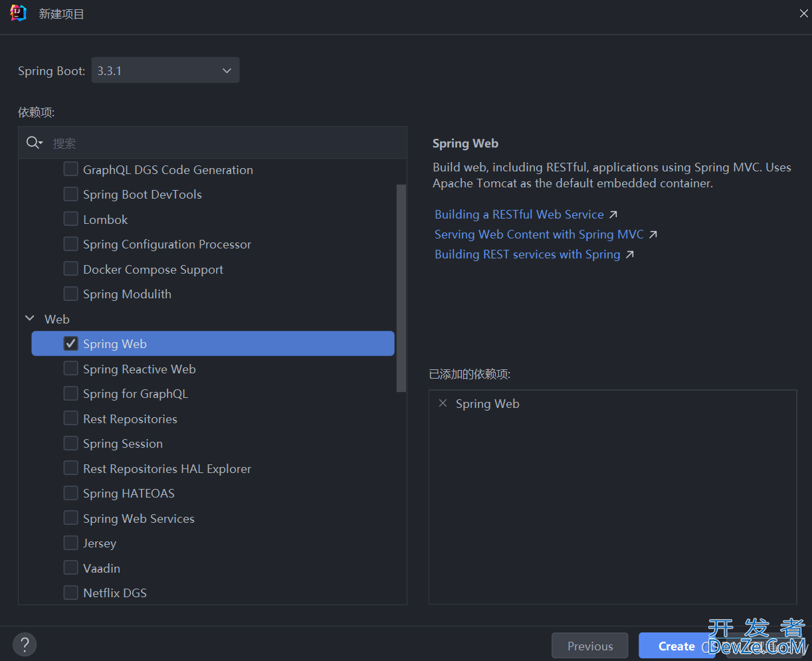Enable GraphQL DGS Code Generation checkbox
The width and height of the screenshot is (812, 661).
pyautogui.click(x=71, y=169)
